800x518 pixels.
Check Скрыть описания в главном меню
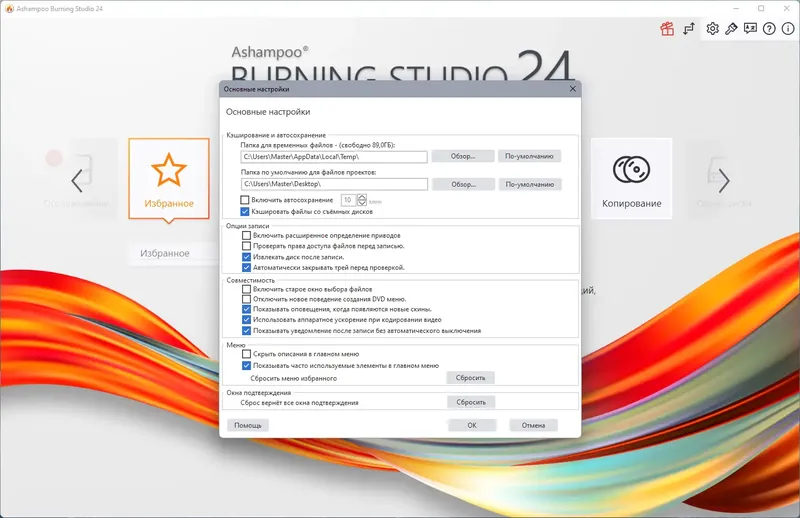(x=246, y=354)
